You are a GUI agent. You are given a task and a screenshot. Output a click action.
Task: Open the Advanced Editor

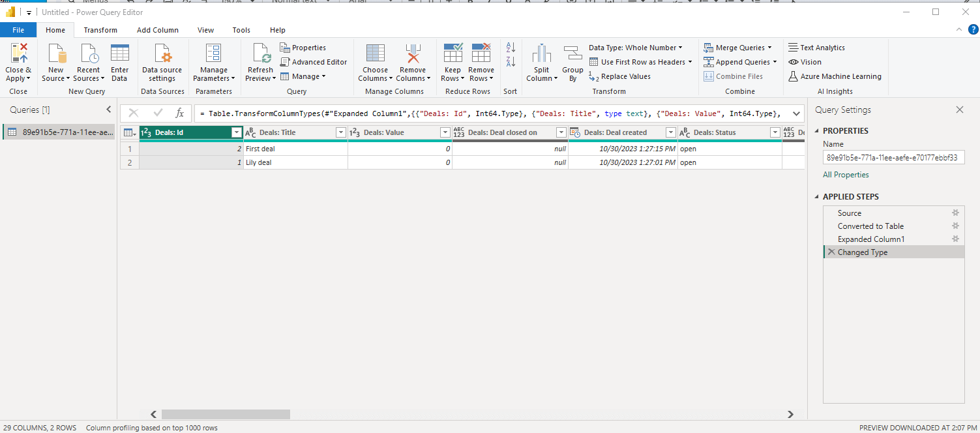314,62
